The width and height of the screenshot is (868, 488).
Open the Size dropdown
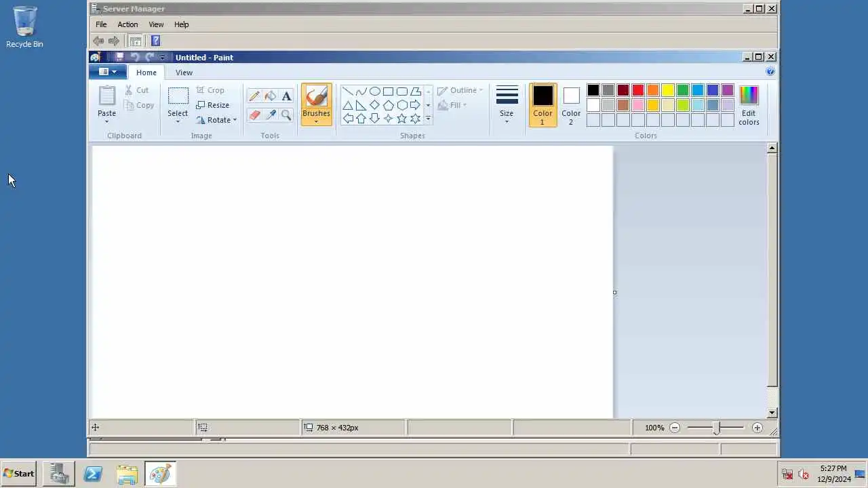point(507,105)
